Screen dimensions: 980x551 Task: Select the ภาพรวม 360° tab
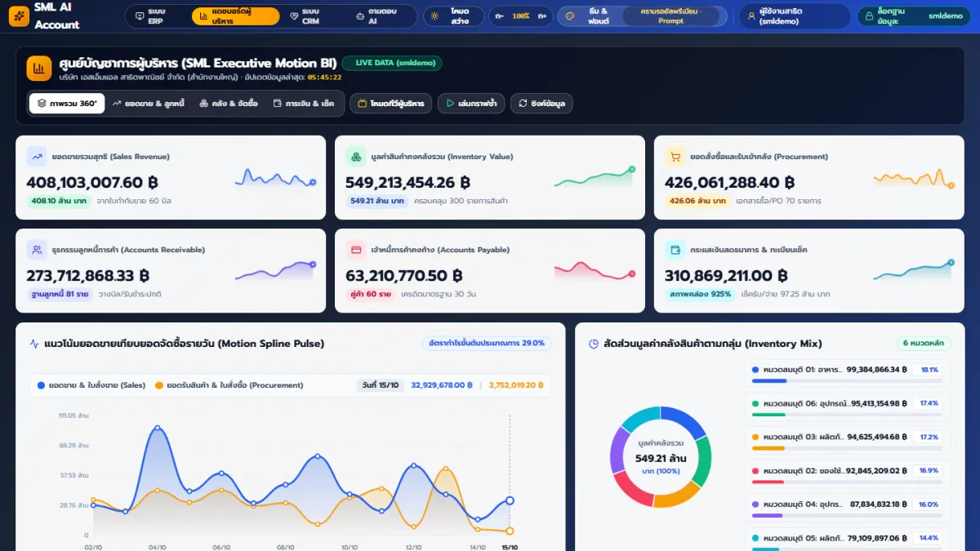[x=67, y=104]
